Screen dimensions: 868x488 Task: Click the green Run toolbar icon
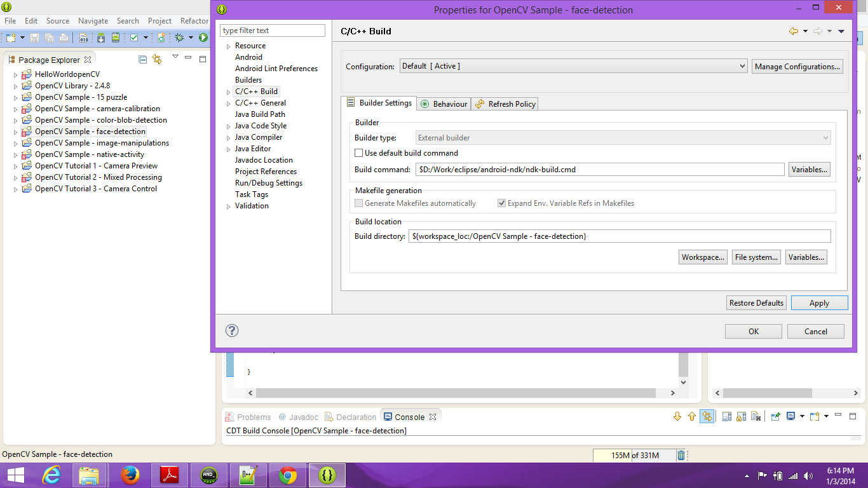203,38
